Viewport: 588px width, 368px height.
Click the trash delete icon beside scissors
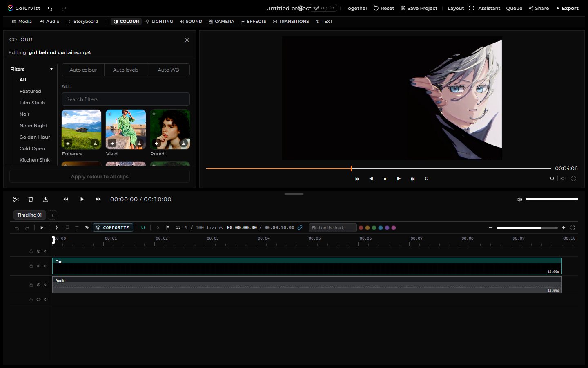point(31,199)
